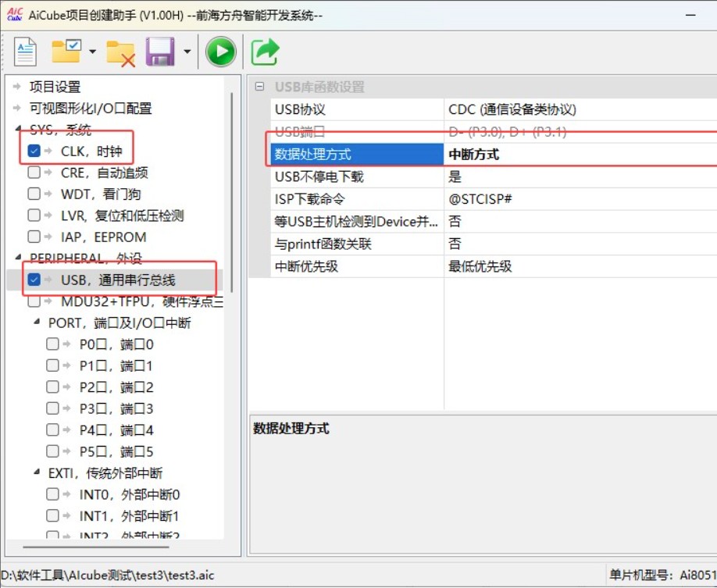Viewport: 717px width, 588px height.
Task: Open 中断方式 value dropdown
Action: [581, 155]
